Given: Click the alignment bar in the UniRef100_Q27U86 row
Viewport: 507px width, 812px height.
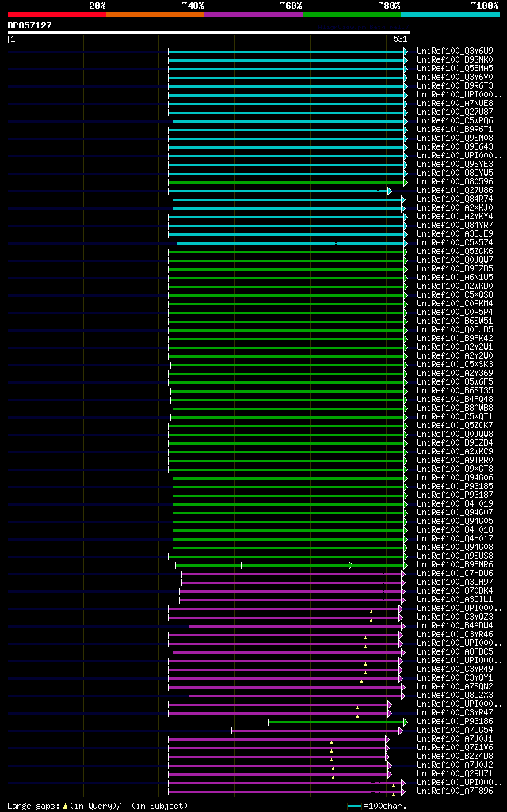Looking at the screenshot, I should (x=280, y=192).
